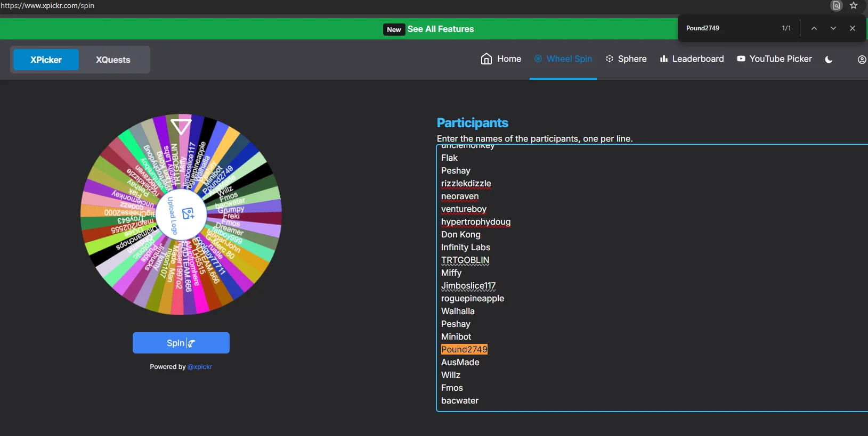Click neoraven in participants list
The width and height of the screenshot is (868, 436).
pyautogui.click(x=460, y=196)
